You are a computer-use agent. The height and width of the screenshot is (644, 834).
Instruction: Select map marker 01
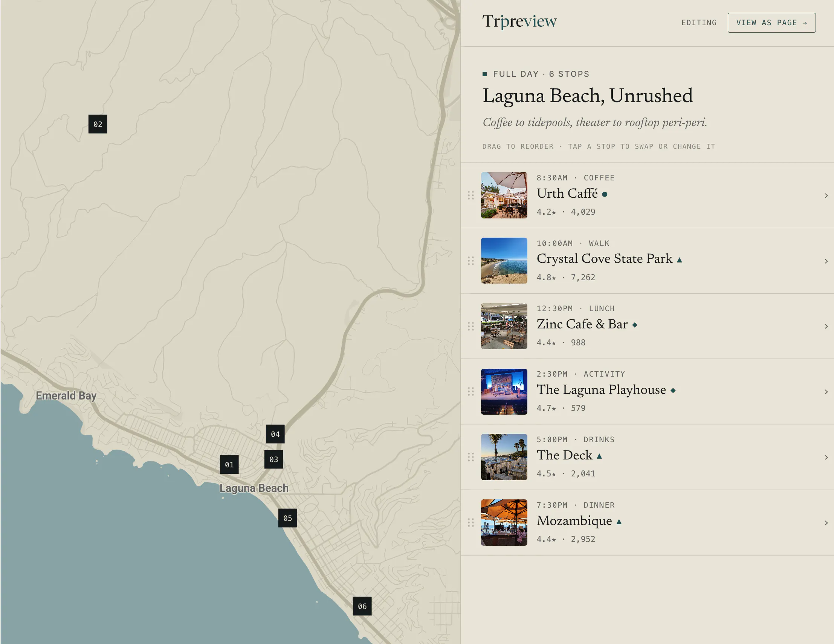229,465
